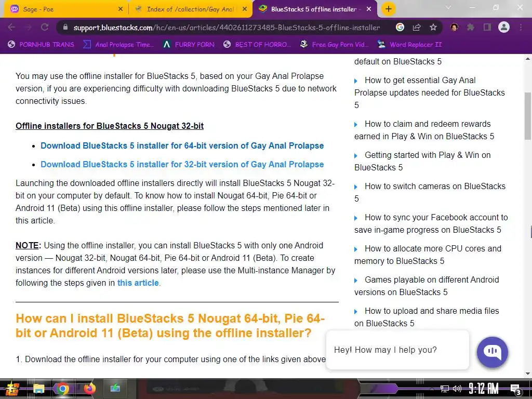
Task: Click the step 1 'Download the offline installer' text
Action: pyautogui.click(x=170, y=360)
